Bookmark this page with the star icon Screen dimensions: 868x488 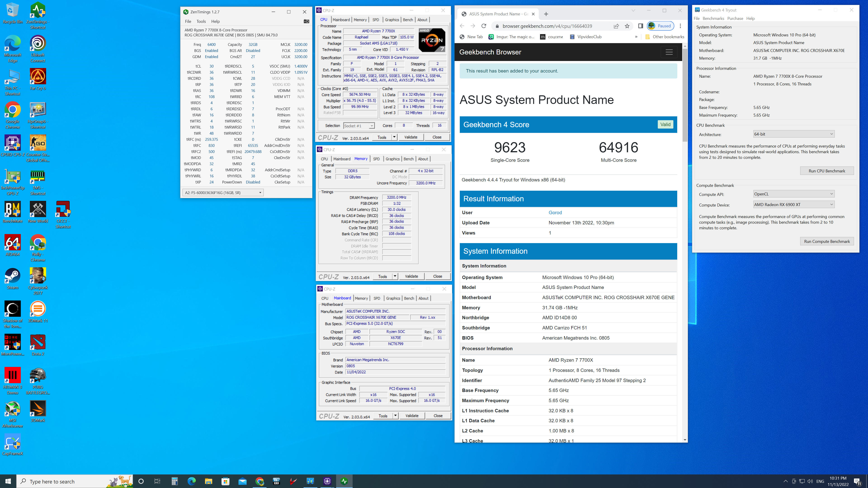(x=627, y=26)
